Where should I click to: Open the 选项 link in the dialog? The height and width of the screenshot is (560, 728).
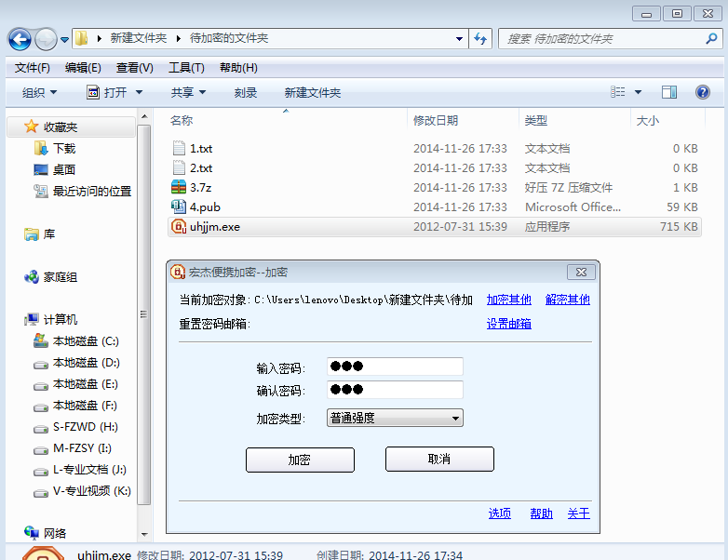pos(500,513)
